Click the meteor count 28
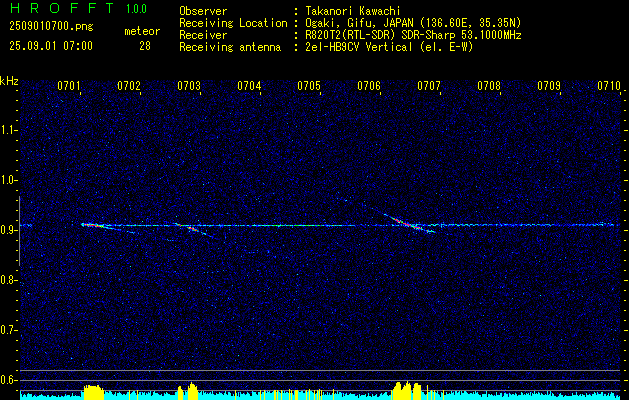This screenshot has width=629, height=400. click(145, 46)
